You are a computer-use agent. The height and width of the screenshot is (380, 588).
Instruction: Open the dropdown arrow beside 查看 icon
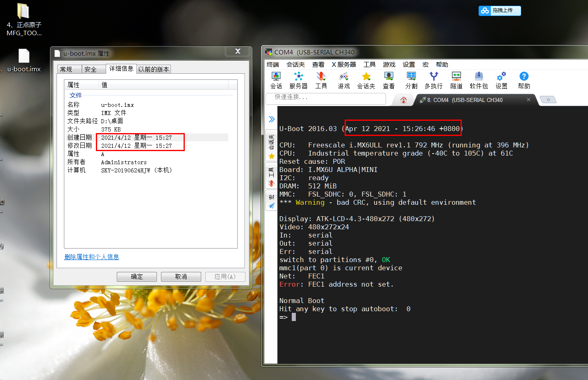(393, 80)
